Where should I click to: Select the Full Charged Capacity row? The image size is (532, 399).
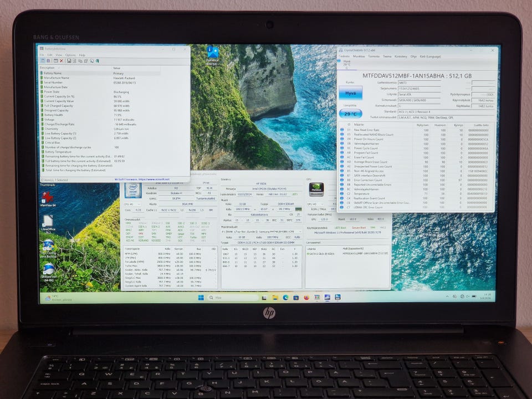click(100, 105)
